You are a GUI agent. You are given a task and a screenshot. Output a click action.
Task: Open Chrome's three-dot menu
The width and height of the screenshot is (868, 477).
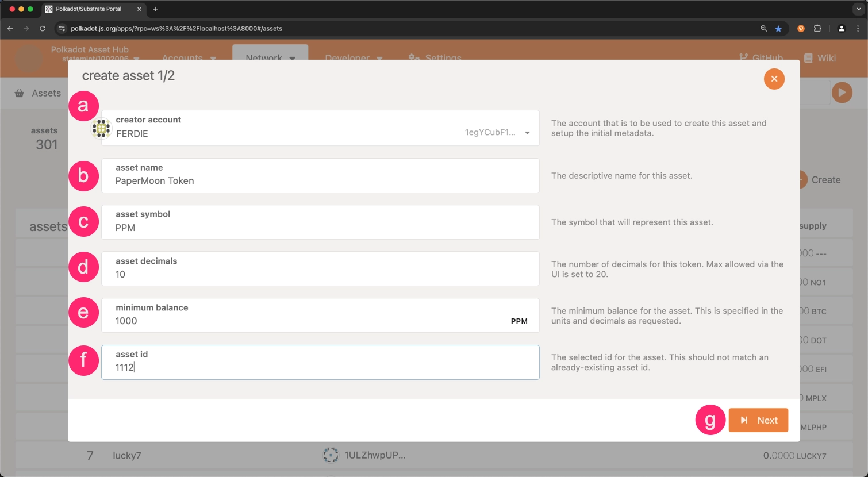(858, 29)
